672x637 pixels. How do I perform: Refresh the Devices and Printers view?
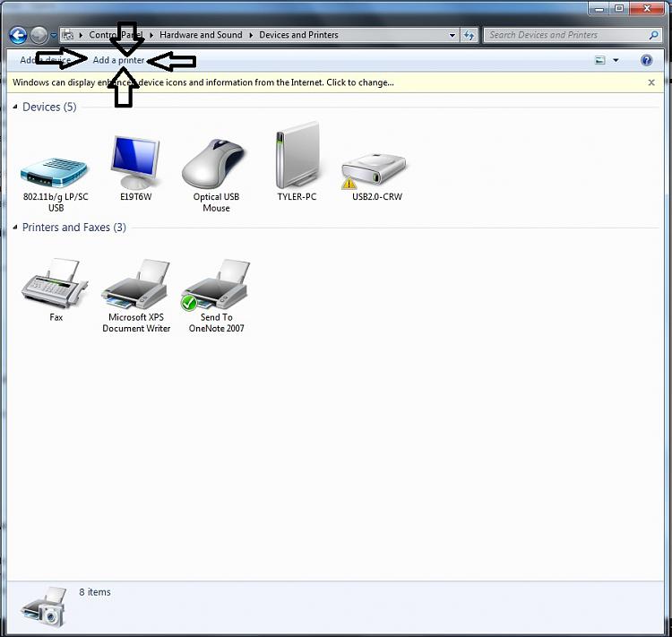(x=470, y=35)
